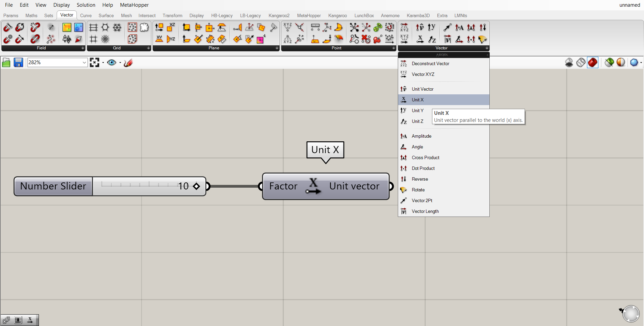The height and width of the screenshot is (326, 644).
Task: Click the Save document icon
Action: pos(18,62)
